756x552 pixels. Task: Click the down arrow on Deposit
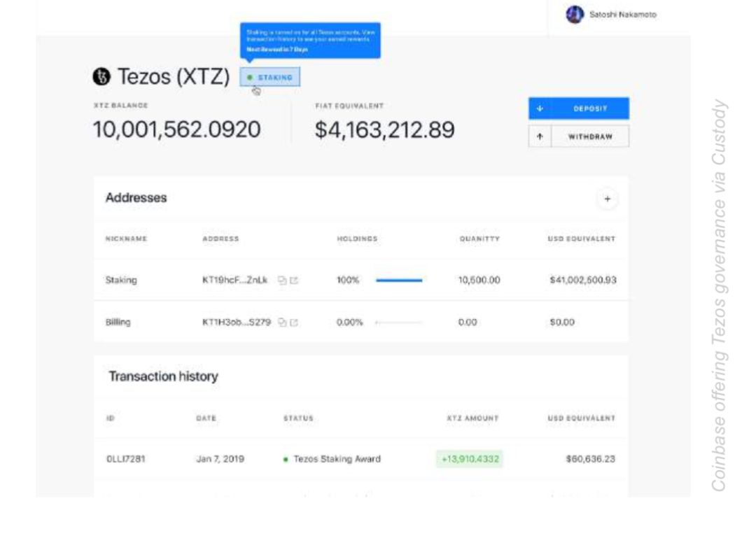pyautogui.click(x=540, y=109)
